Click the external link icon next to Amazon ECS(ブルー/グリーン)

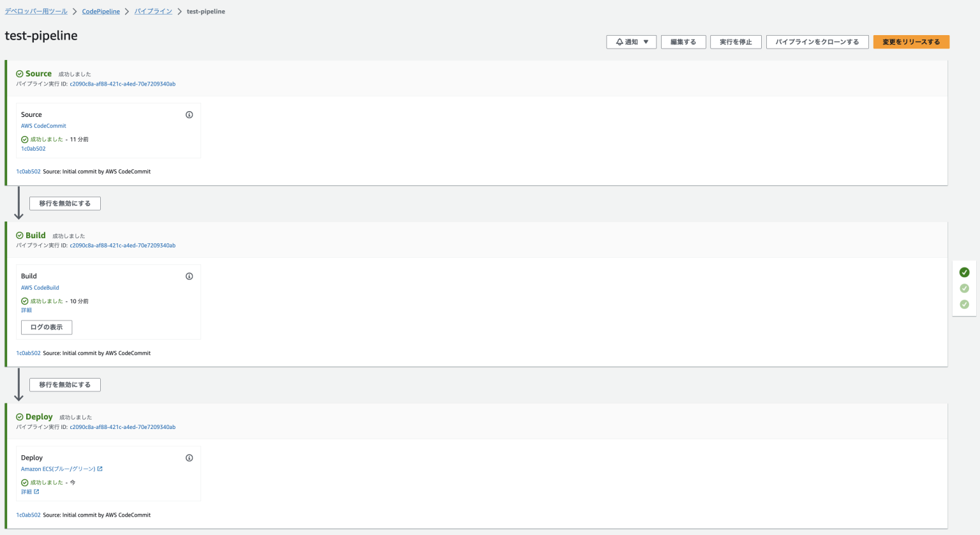point(100,468)
